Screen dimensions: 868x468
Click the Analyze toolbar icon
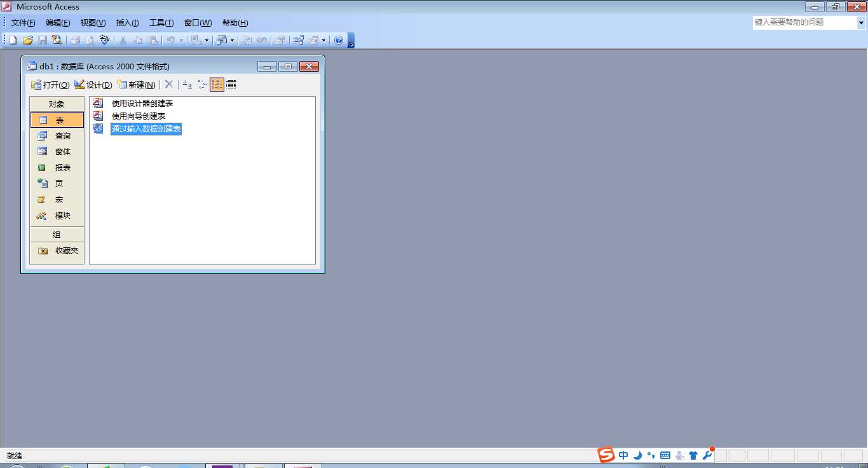click(221, 40)
